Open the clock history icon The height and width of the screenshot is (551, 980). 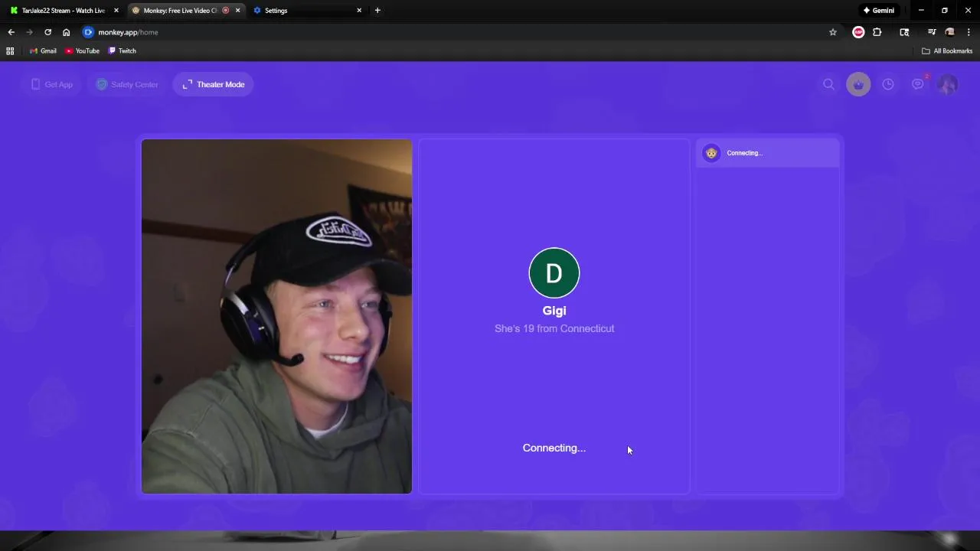pos(888,84)
